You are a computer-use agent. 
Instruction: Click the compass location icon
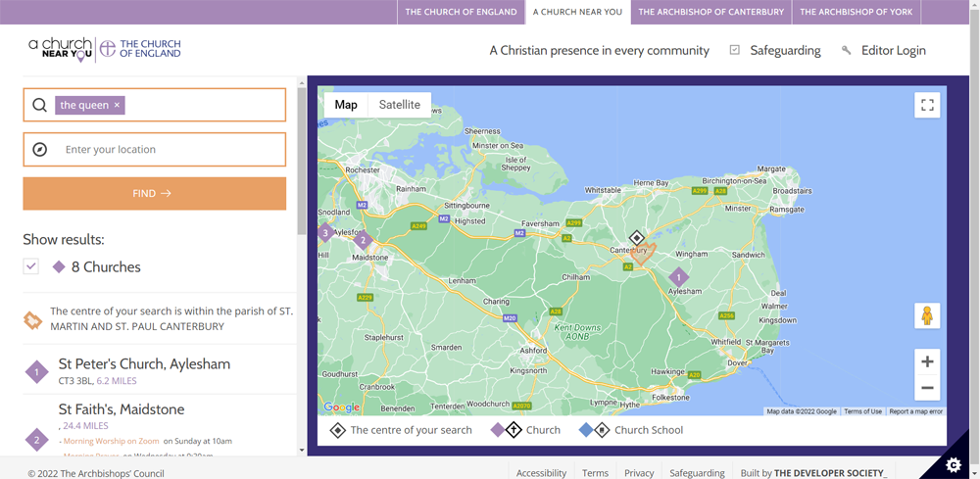[x=39, y=149]
